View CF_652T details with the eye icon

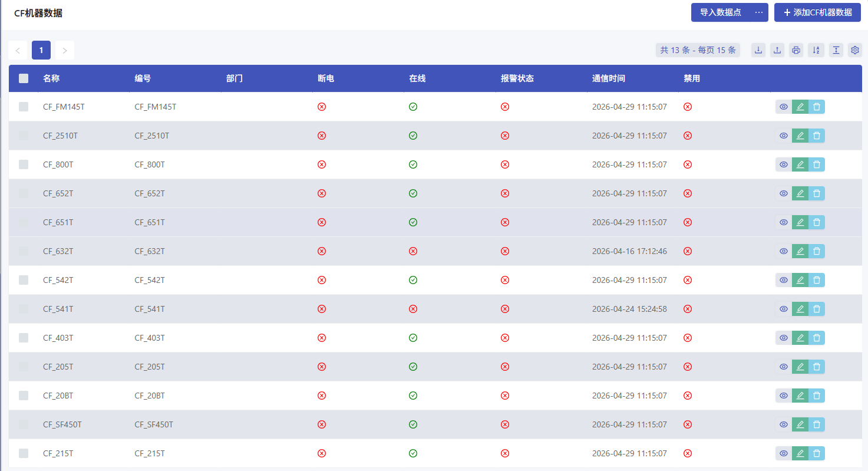783,193
